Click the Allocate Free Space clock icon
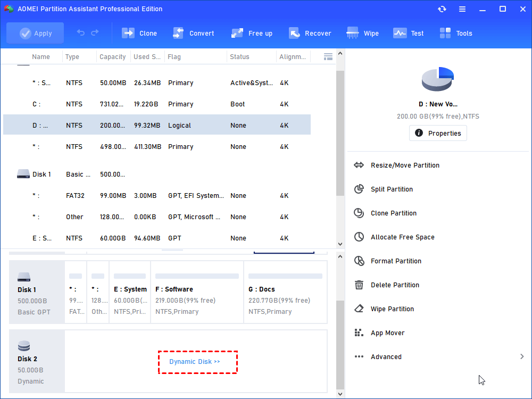Viewport: 532px width, 399px height. tap(359, 237)
